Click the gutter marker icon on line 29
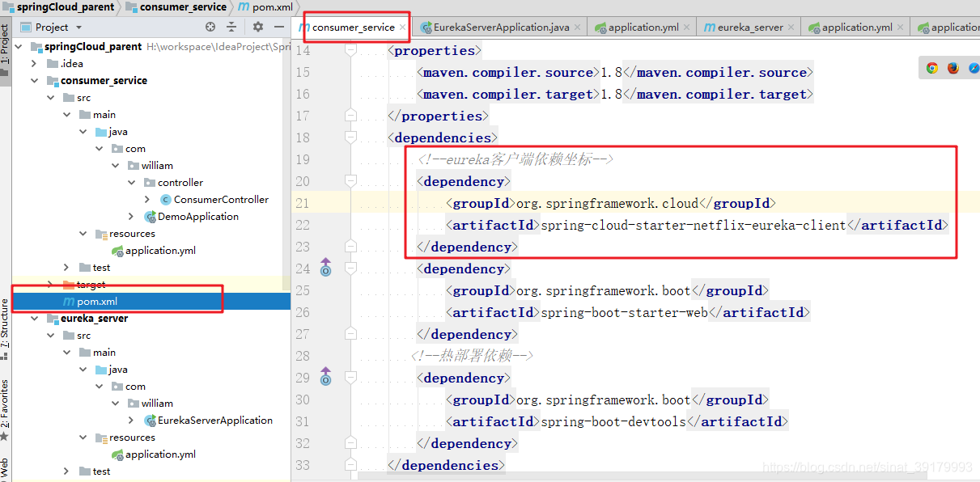 pyautogui.click(x=325, y=376)
